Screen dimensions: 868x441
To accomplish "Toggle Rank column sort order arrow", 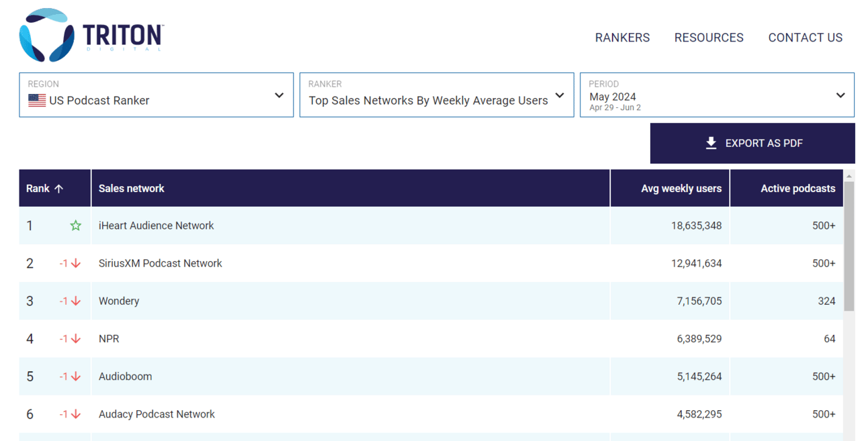I will click(x=58, y=189).
